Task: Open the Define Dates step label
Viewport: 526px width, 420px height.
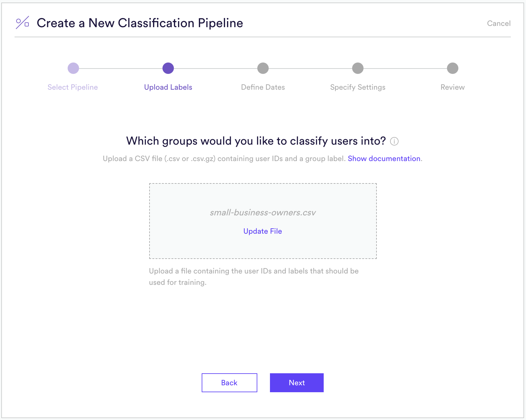Action: [x=263, y=87]
